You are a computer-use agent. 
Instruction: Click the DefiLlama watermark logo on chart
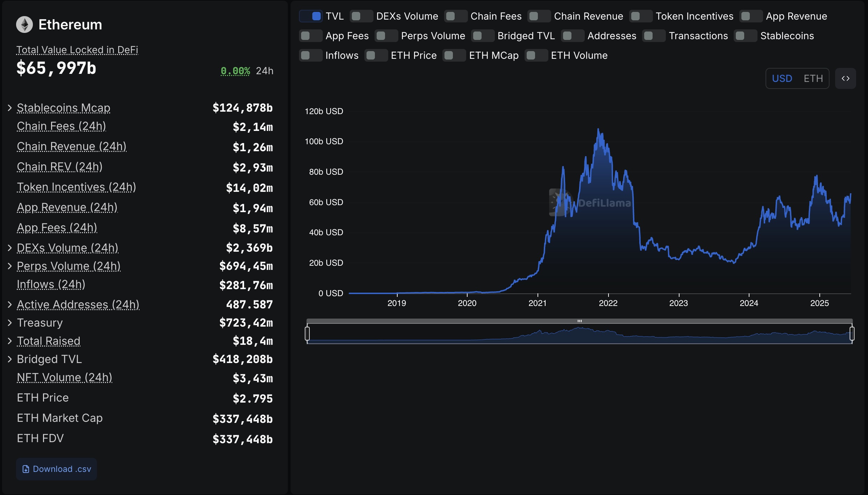pyautogui.click(x=558, y=203)
